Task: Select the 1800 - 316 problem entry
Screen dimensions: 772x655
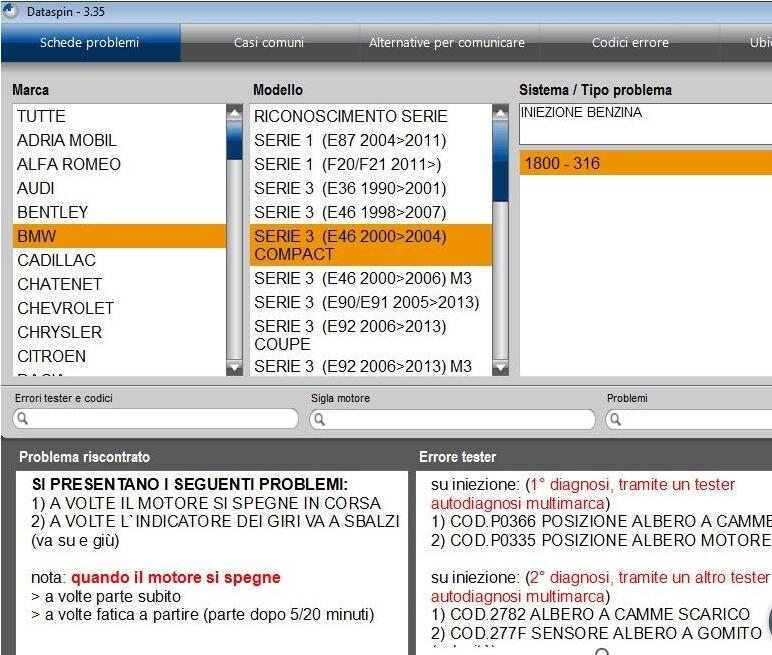Action: click(x=645, y=163)
